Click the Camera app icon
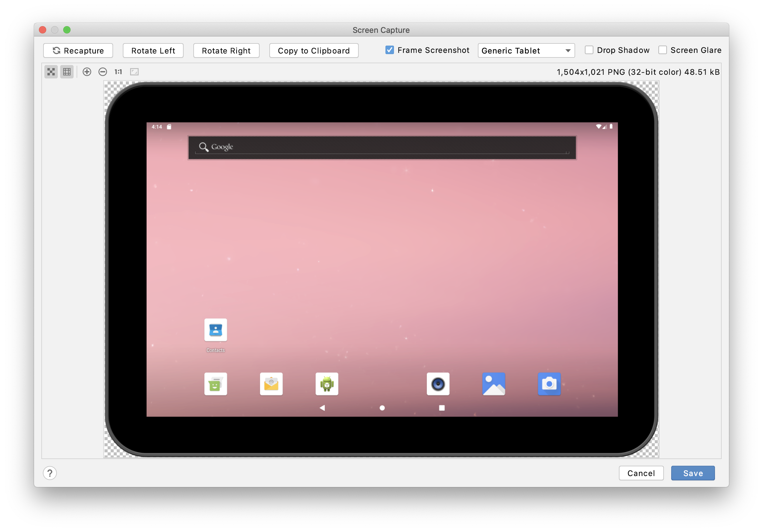The width and height of the screenshot is (763, 532). tap(550, 383)
